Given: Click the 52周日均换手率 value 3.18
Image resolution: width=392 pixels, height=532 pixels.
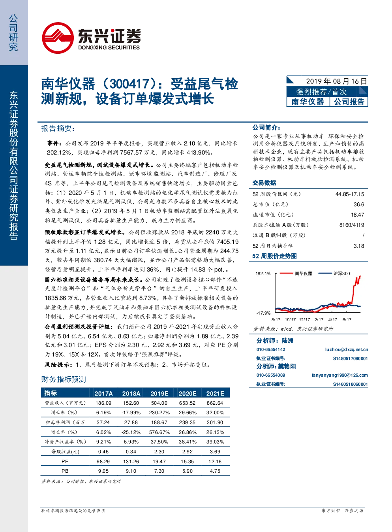Looking at the screenshot, I should (x=359, y=246).
